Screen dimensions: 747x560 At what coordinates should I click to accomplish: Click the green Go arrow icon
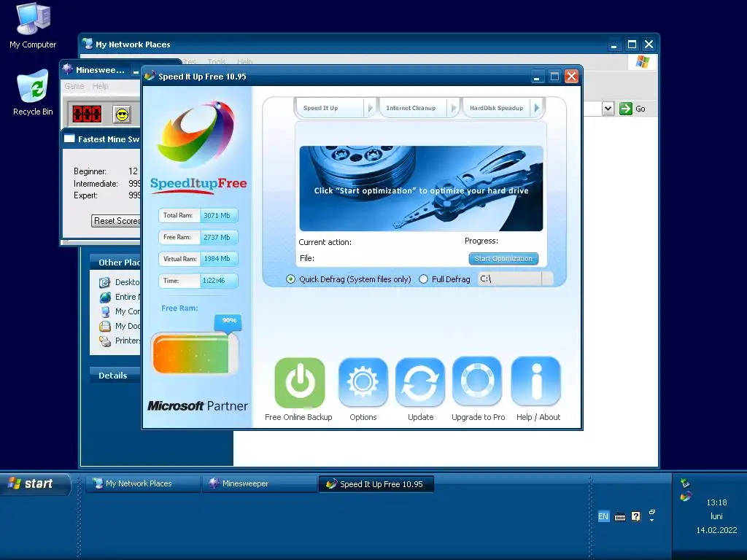[625, 109]
